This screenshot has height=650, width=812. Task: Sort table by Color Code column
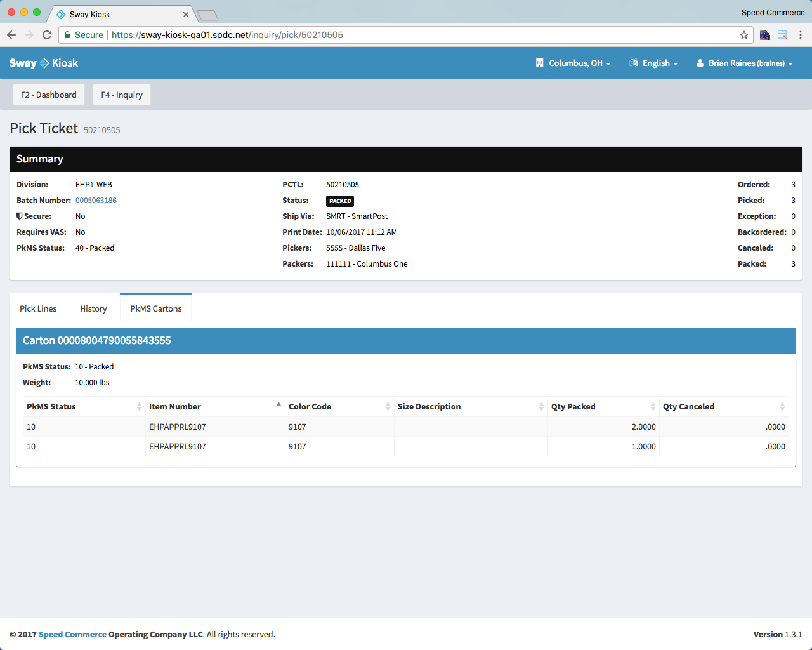click(x=339, y=406)
